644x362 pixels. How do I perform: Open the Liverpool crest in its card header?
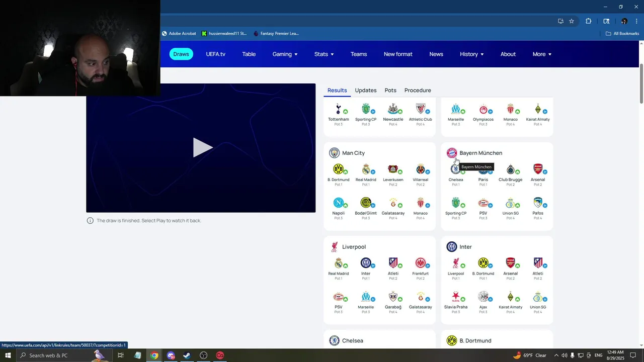pos(334,247)
